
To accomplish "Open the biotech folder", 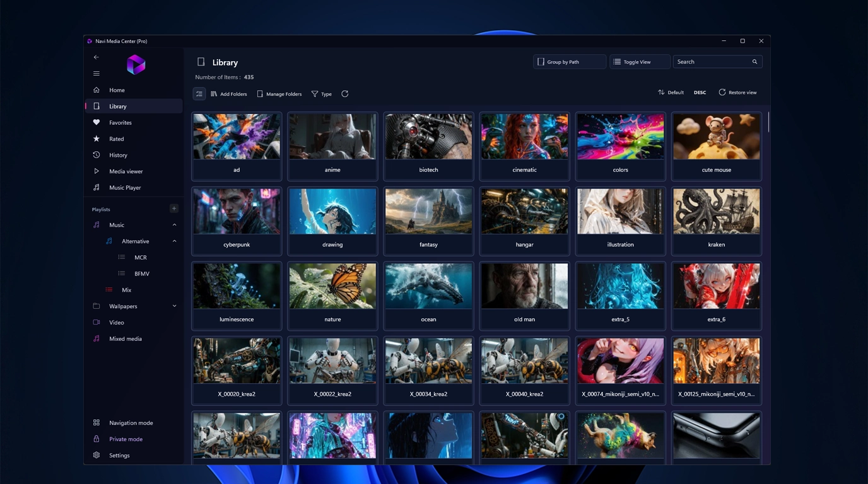I will (x=428, y=146).
